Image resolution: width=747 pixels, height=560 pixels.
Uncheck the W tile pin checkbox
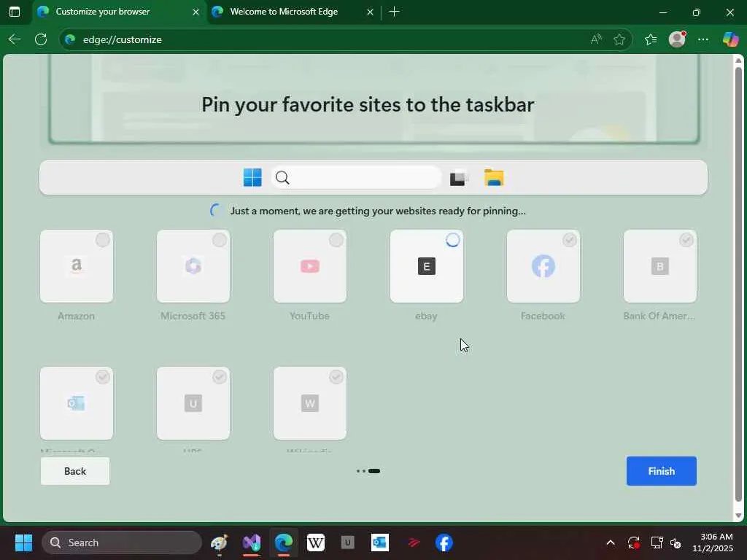click(x=336, y=377)
